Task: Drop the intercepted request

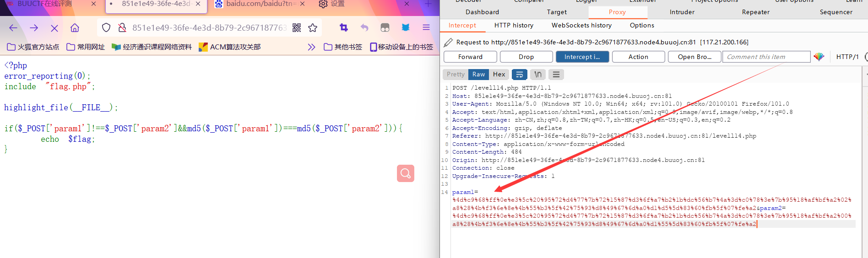Action: pyautogui.click(x=526, y=57)
